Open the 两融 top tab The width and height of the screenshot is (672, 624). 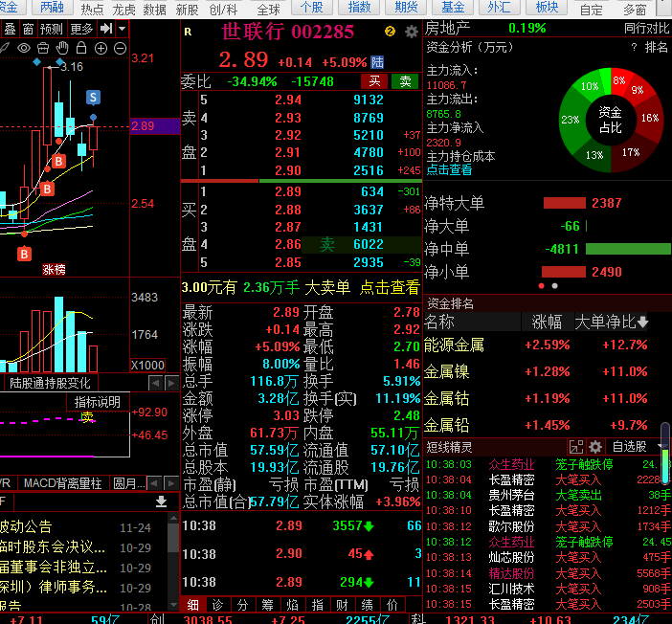52,8
